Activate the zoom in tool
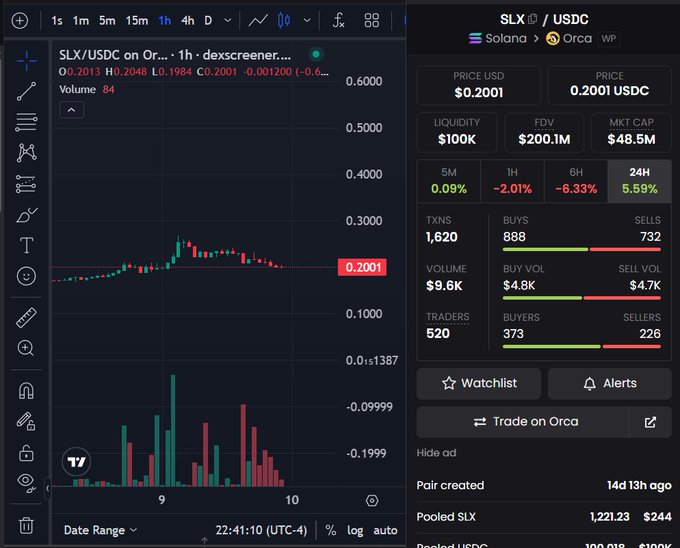The width and height of the screenshot is (680, 548). (x=26, y=348)
